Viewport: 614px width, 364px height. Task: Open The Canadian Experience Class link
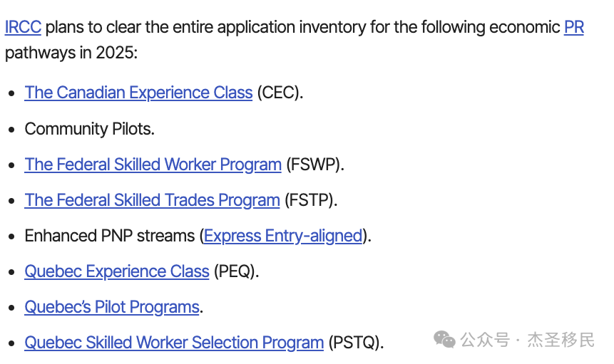[x=138, y=93]
